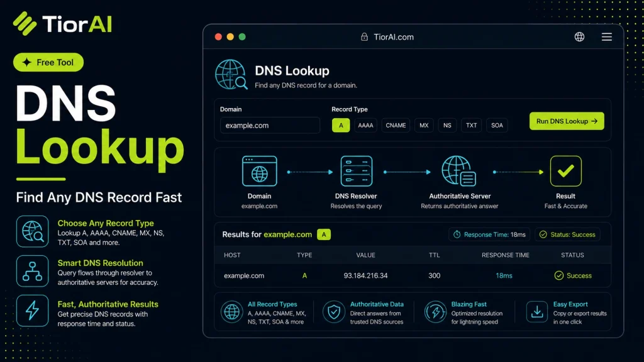Click the green maximize window dot
Image resolution: width=644 pixels, height=362 pixels.
click(x=242, y=37)
